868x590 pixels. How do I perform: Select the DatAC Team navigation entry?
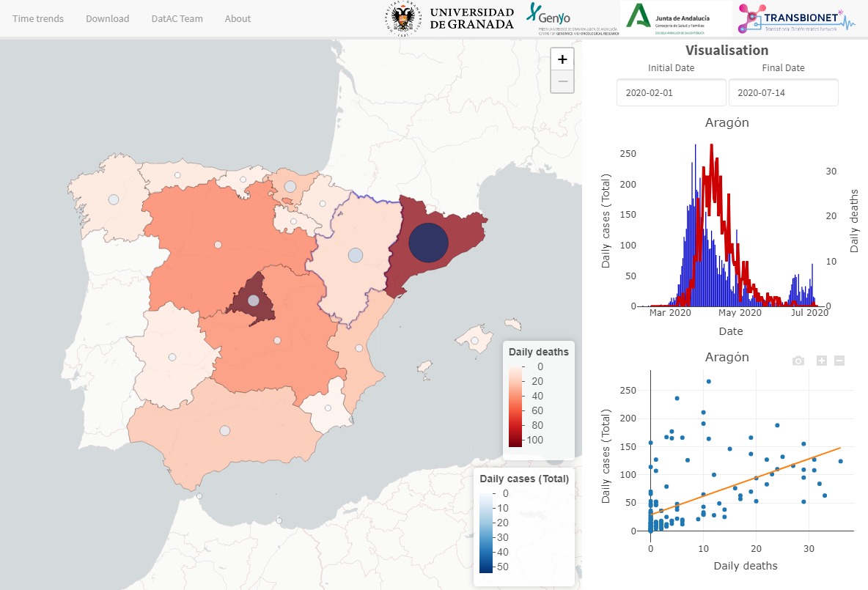[x=176, y=19]
